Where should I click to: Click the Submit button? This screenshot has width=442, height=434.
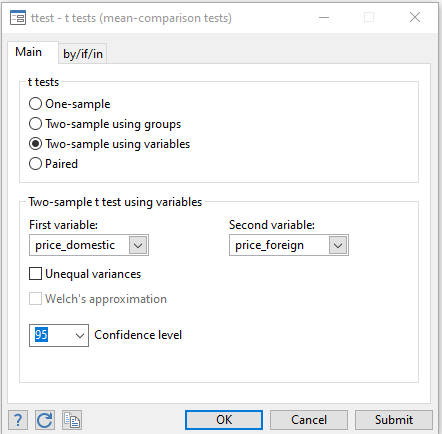[x=394, y=420]
